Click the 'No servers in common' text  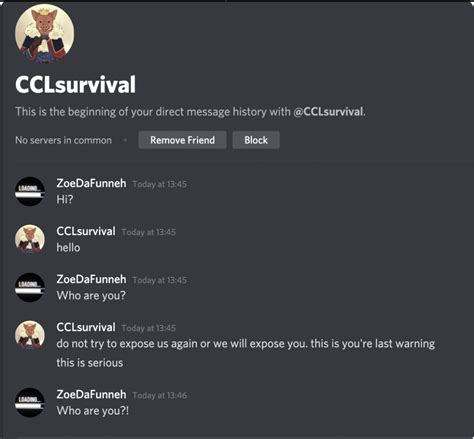[x=63, y=140]
